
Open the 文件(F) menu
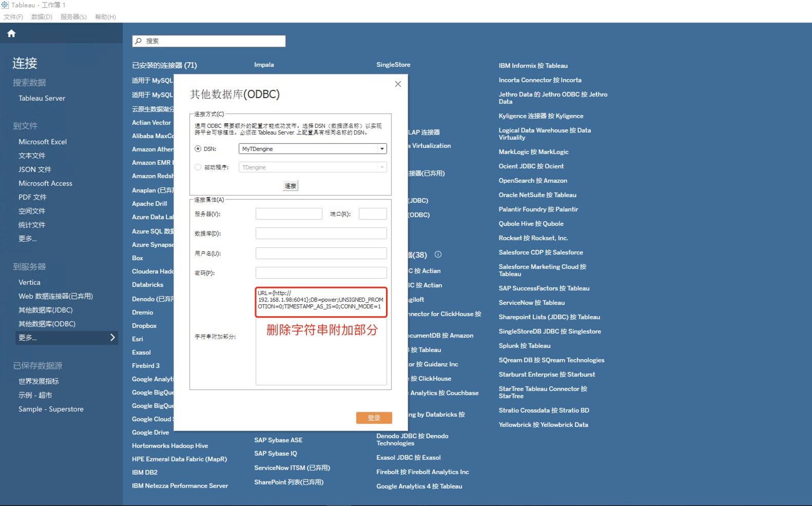(13, 17)
